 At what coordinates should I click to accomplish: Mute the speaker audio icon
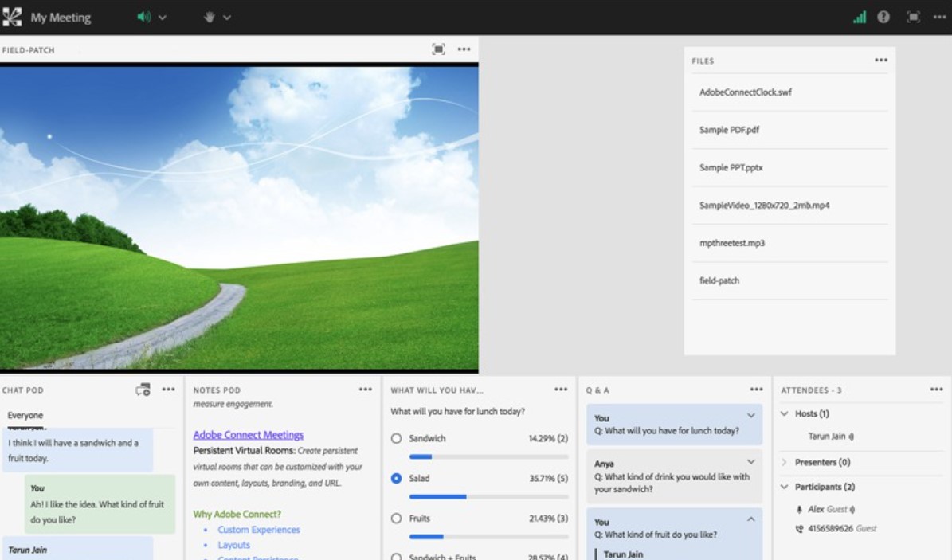point(143,17)
